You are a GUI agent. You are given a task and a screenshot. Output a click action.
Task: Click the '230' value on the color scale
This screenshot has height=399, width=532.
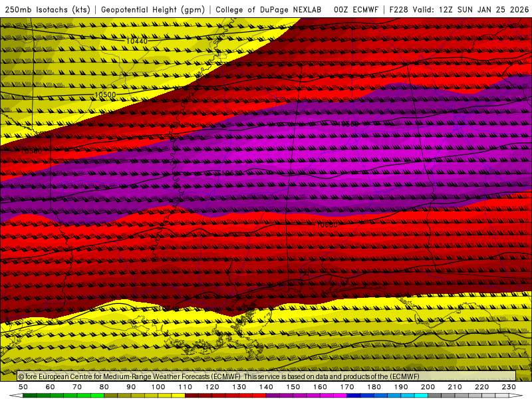click(x=509, y=387)
